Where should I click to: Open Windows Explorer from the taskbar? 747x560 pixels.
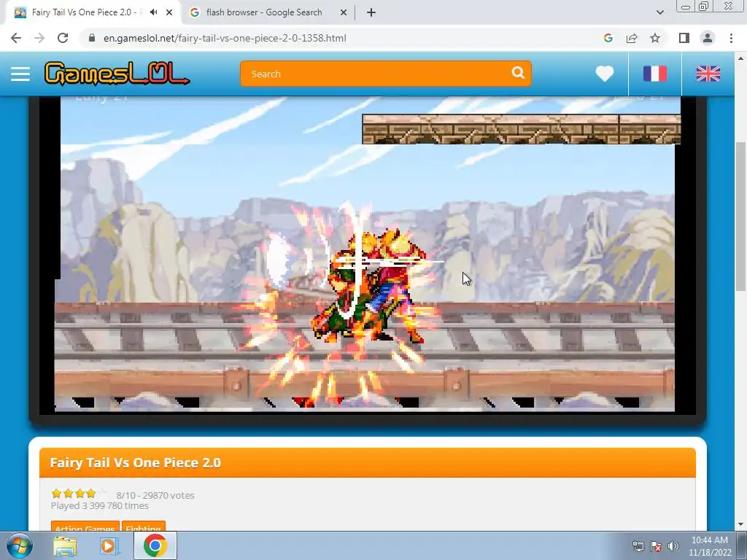pyautogui.click(x=65, y=545)
